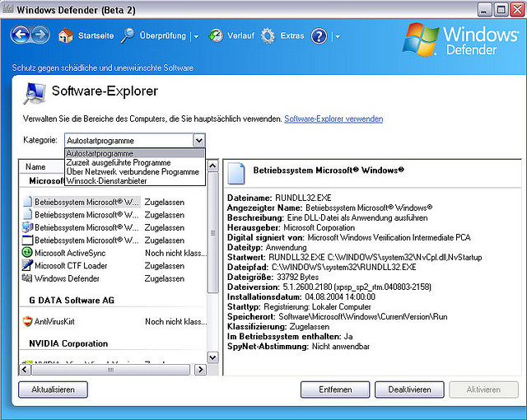Choose Über Netzwerk verbundene Programme
The image size is (527, 420).
point(135,171)
